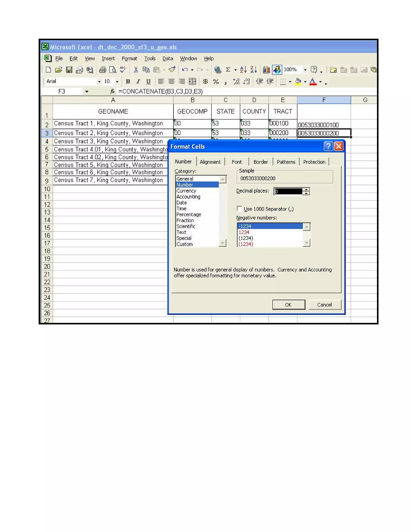This screenshot has height=532, width=411.
Task: Open the Data menu
Action: tap(168, 58)
